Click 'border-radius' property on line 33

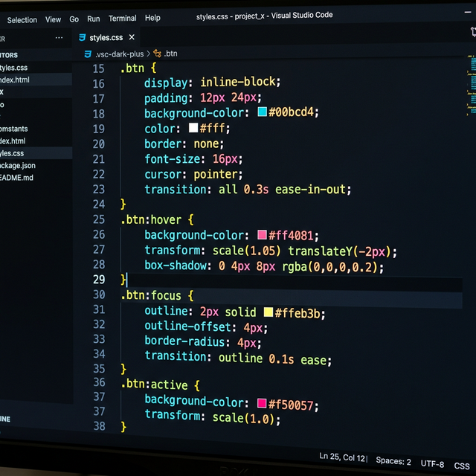point(185,341)
